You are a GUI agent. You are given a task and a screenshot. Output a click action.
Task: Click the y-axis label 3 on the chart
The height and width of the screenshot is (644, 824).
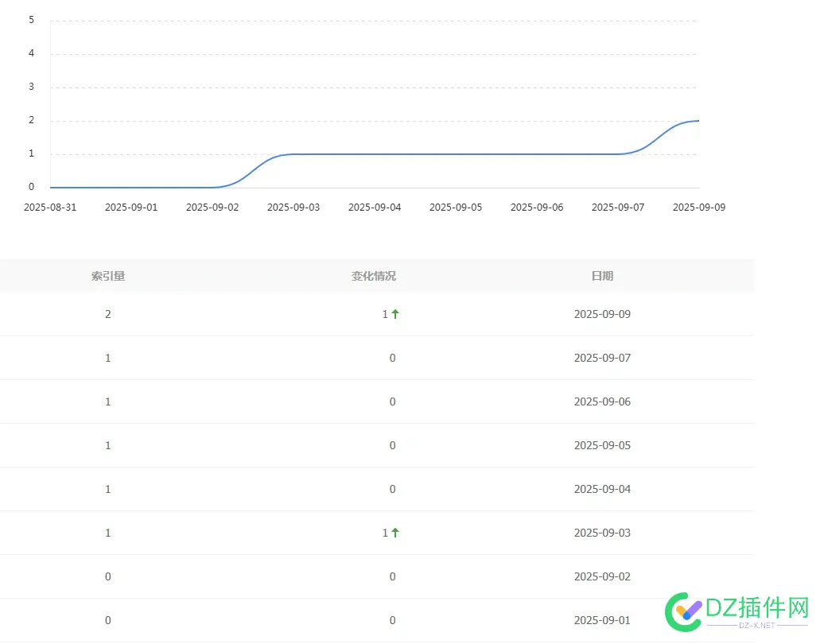pos(32,87)
